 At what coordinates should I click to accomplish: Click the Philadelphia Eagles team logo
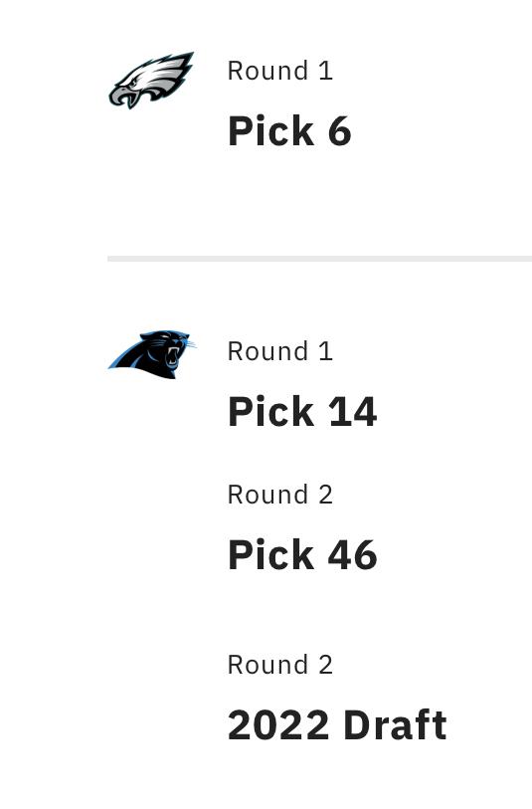[x=151, y=80]
